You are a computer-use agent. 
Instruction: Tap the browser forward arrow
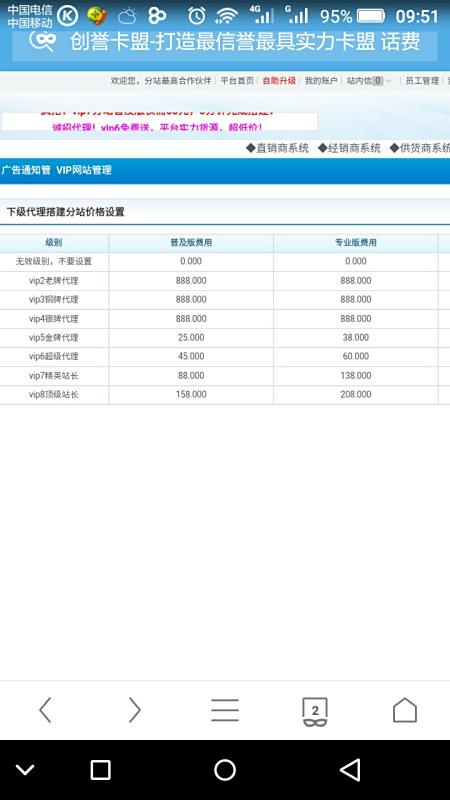[135, 710]
